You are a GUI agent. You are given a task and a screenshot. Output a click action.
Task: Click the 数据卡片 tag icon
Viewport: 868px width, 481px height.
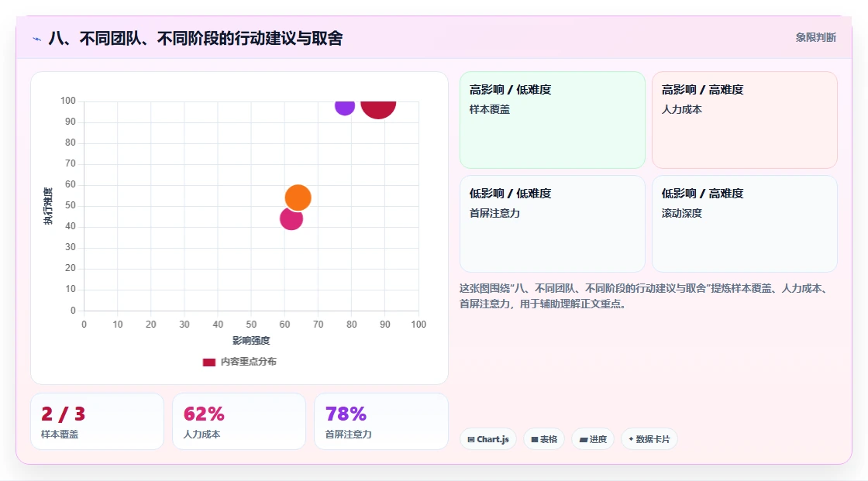(631, 439)
